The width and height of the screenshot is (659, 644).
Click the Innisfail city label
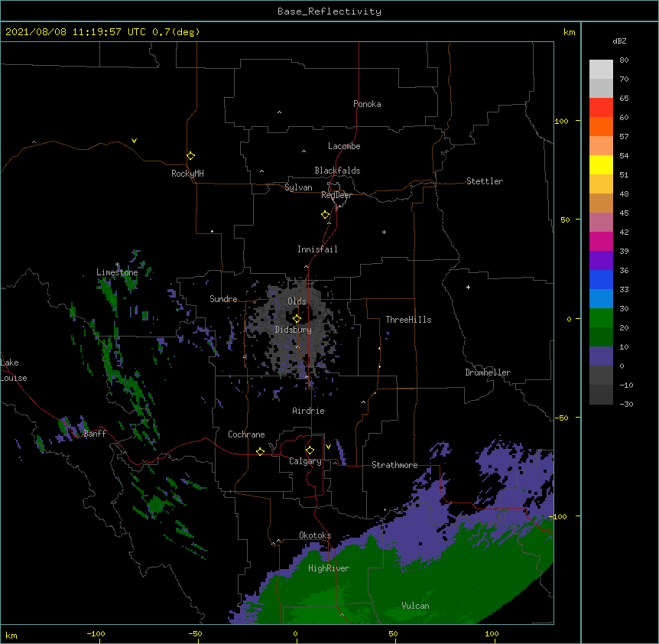(317, 249)
